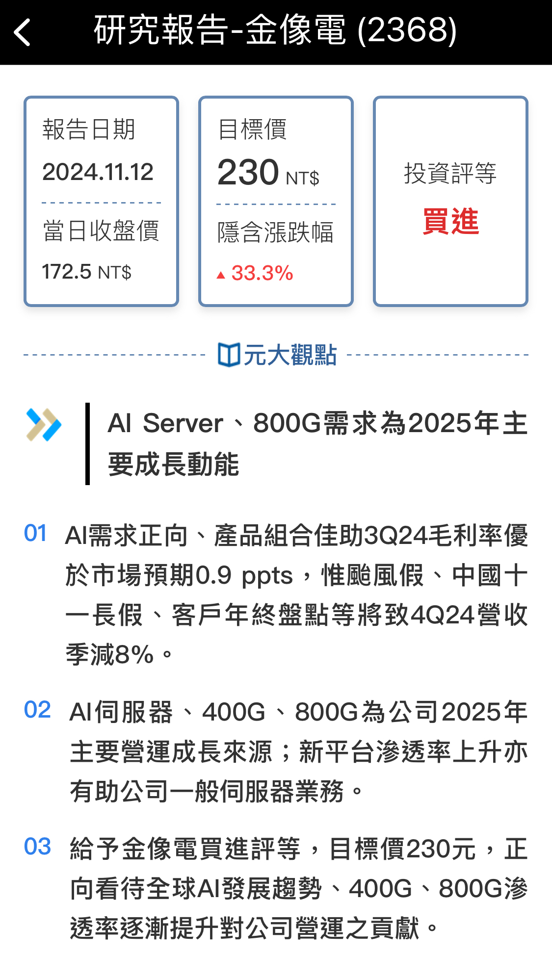The height and width of the screenshot is (980, 552).
Task: Tap the red 買進 rating text
Action: pos(450,221)
